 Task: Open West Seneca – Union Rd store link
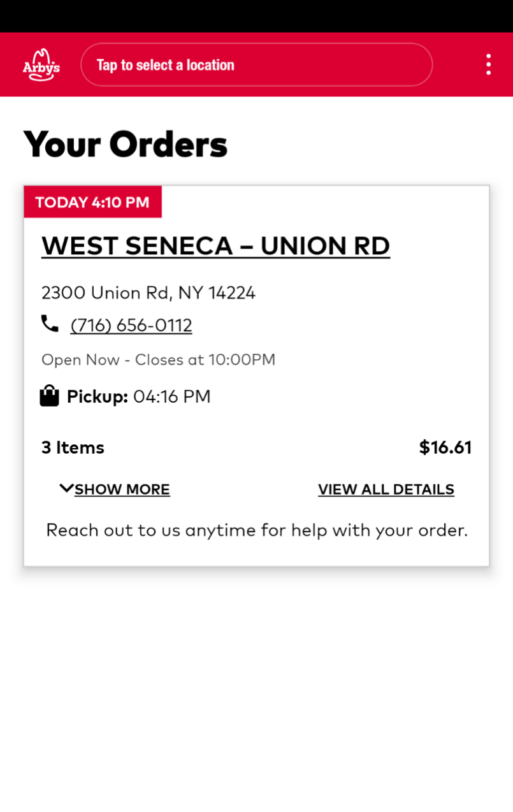[x=215, y=246]
